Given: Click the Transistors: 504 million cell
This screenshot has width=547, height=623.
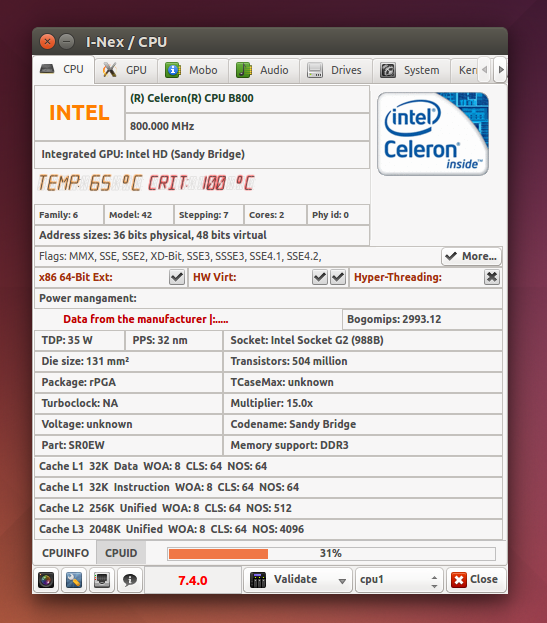Looking at the screenshot, I should (363, 362).
